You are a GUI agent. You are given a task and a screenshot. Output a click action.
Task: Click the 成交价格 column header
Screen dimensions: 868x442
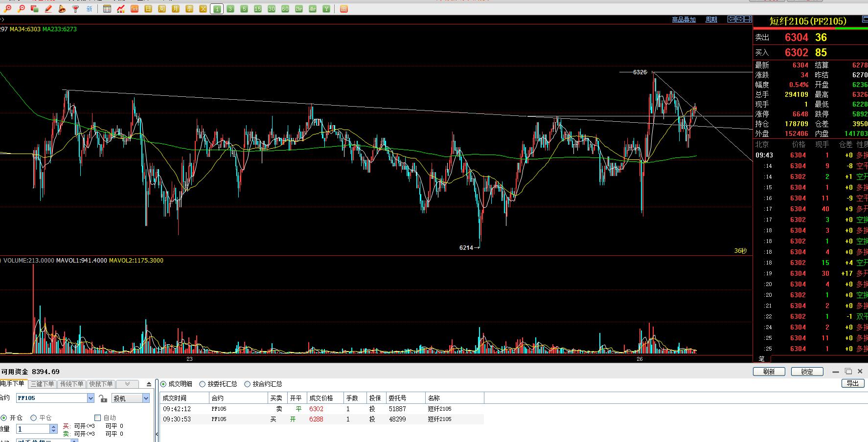pyautogui.click(x=324, y=398)
